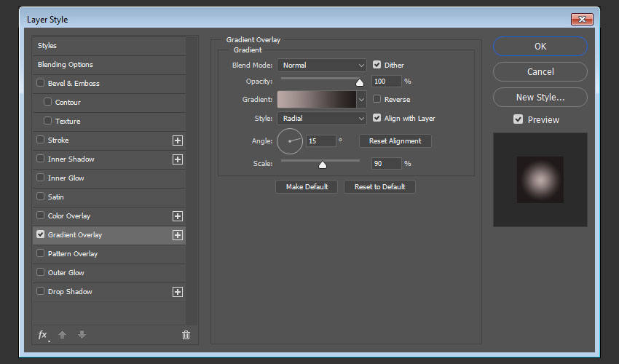Click the plus icon next to Drop Shadow
This screenshot has height=364, width=619.
pos(177,292)
